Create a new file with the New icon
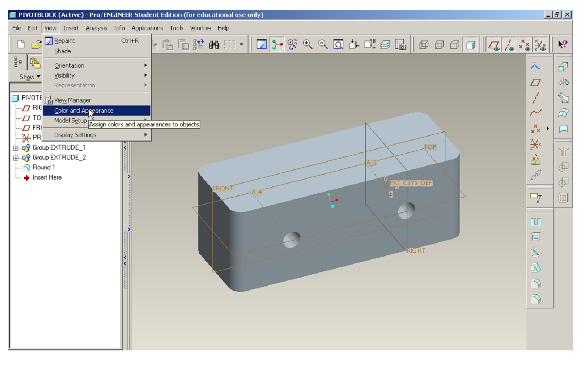The image size is (588, 366). coord(21,45)
